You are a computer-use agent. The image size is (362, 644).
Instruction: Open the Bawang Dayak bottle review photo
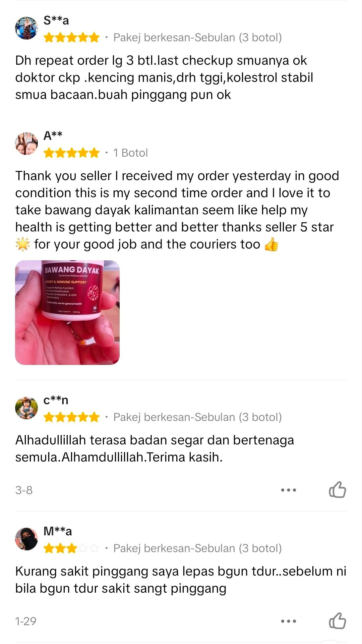(67, 313)
